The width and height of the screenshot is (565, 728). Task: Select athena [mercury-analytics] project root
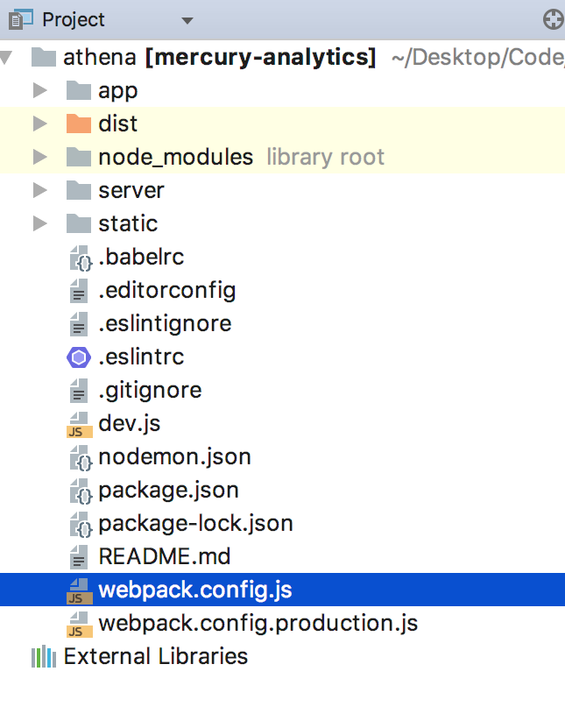(x=219, y=57)
